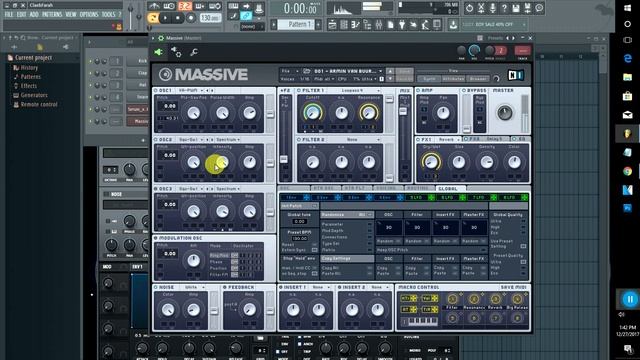Open OSC2 wavetable Sqr-Sw1 dropdown
640x360 pixels.
click(191, 140)
